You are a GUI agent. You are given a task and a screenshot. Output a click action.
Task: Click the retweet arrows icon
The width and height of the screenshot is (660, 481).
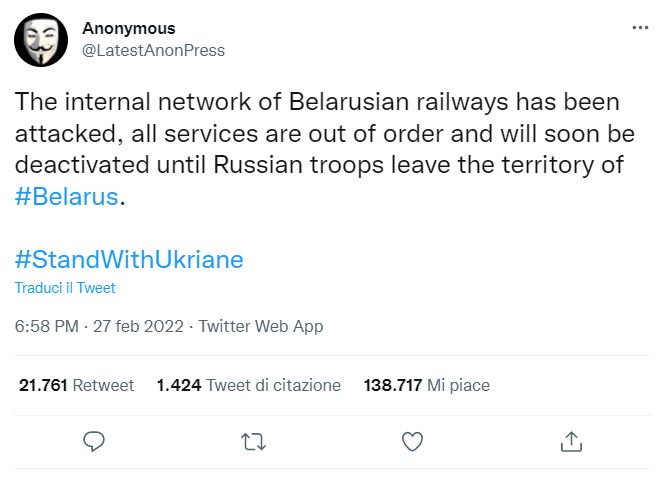253,440
